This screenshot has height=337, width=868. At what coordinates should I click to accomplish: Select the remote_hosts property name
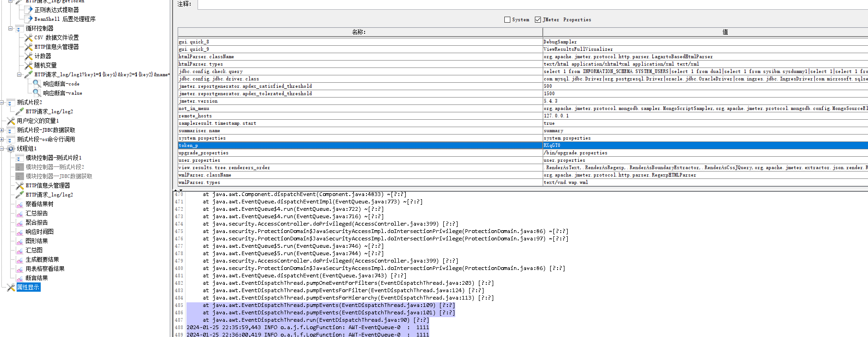pos(195,116)
